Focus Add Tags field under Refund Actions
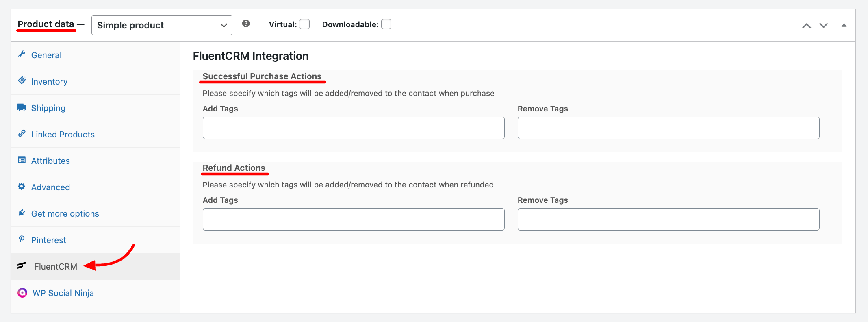 coord(354,220)
